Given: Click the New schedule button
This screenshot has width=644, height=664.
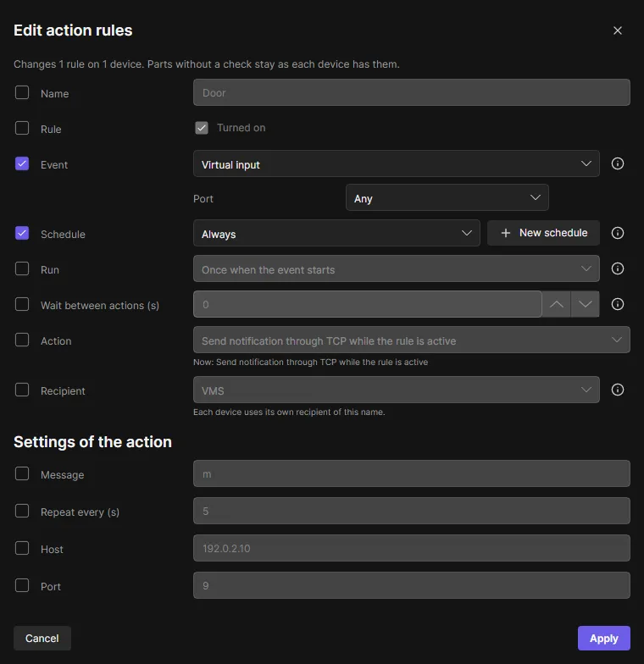Looking at the screenshot, I should point(543,233).
